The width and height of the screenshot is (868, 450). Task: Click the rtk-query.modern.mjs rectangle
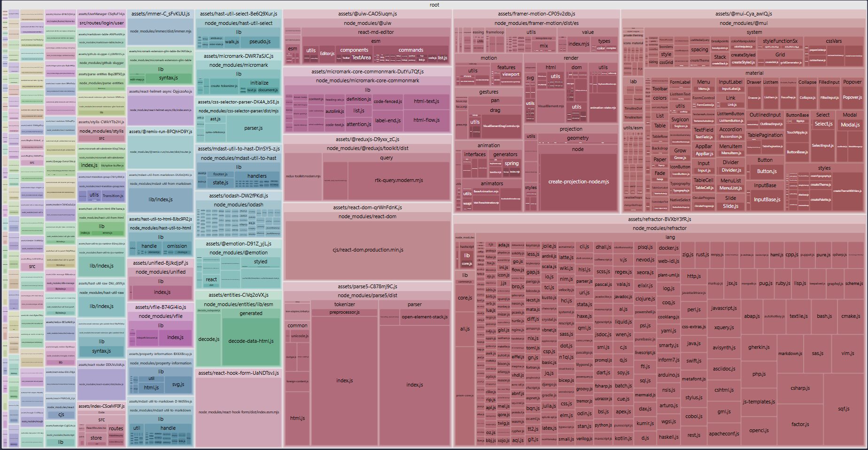(399, 180)
